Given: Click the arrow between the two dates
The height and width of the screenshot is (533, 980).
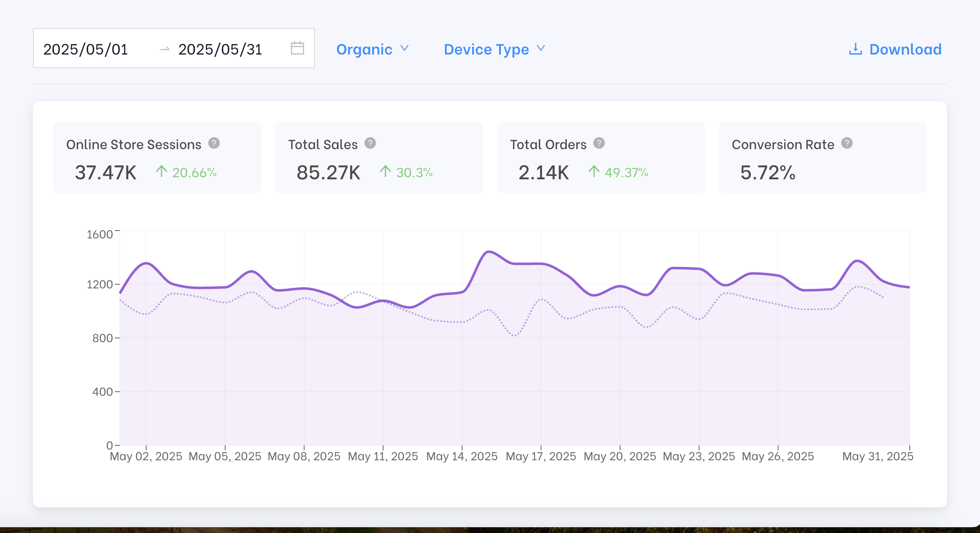Looking at the screenshot, I should click(165, 48).
